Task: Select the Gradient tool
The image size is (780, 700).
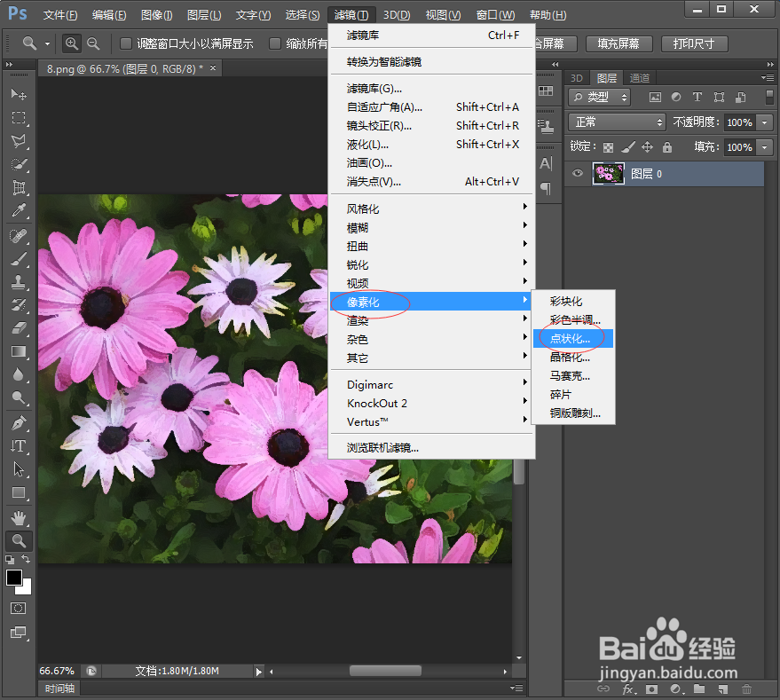Action: click(19, 351)
